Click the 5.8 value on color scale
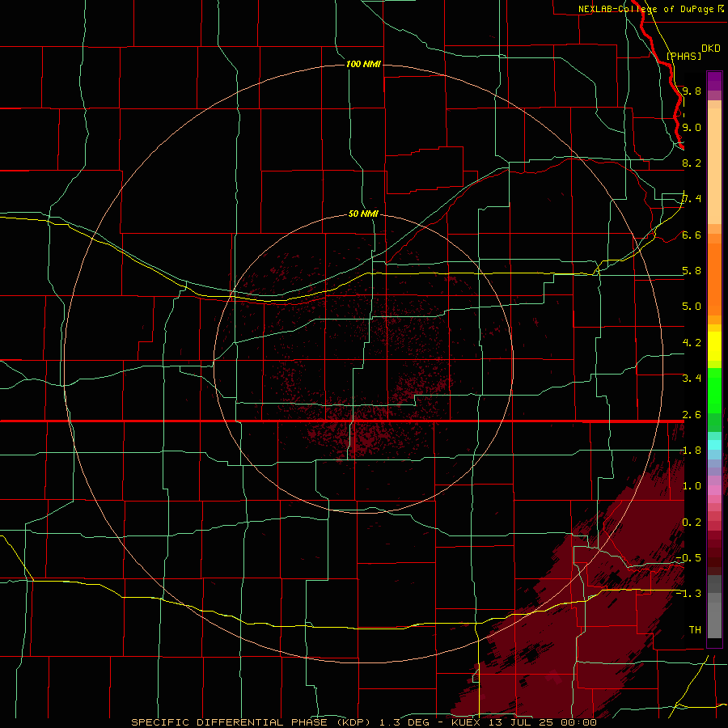The height and width of the screenshot is (728, 728). (x=692, y=271)
